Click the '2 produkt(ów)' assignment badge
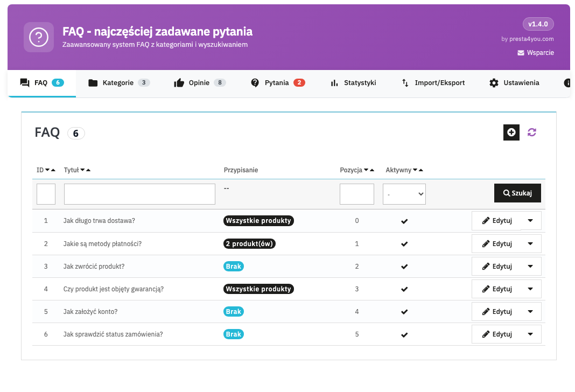This screenshot has width=575, height=392. [249, 244]
